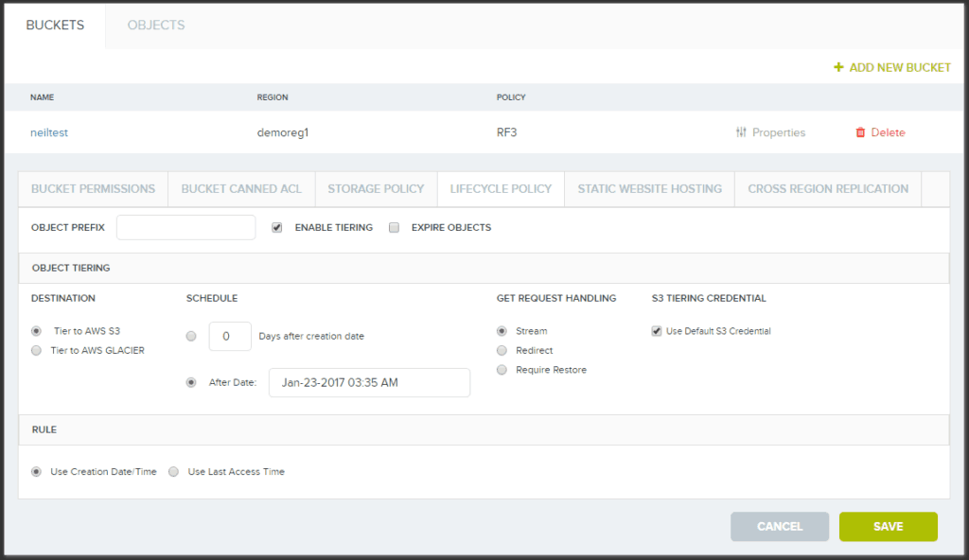Switch to the Objects tab
Screen dimensions: 969x560
156,26
